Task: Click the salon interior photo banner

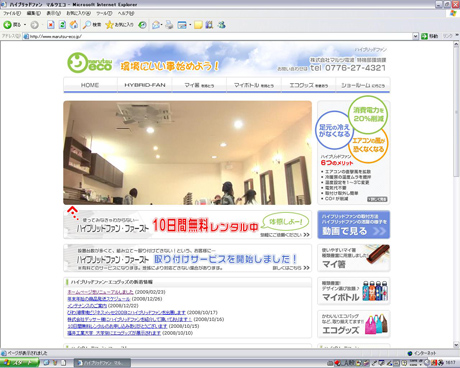Action: click(x=188, y=153)
